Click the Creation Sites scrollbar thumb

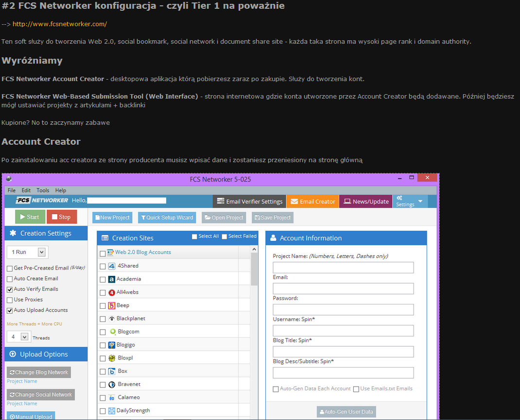pyautogui.click(x=254, y=269)
